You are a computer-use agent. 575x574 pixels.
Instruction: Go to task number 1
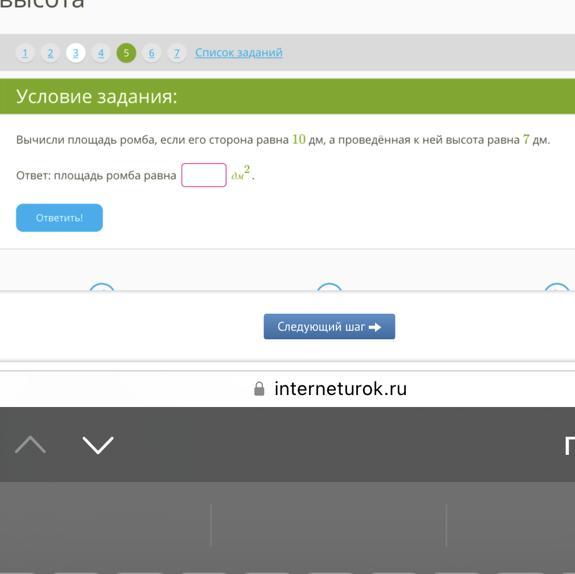[25, 53]
